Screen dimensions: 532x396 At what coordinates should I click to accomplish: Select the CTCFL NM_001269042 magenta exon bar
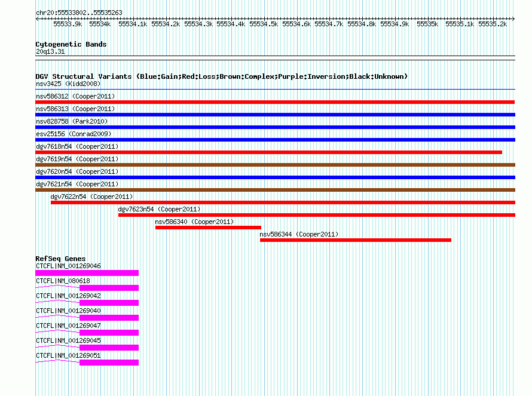click(x=109, y=303)
